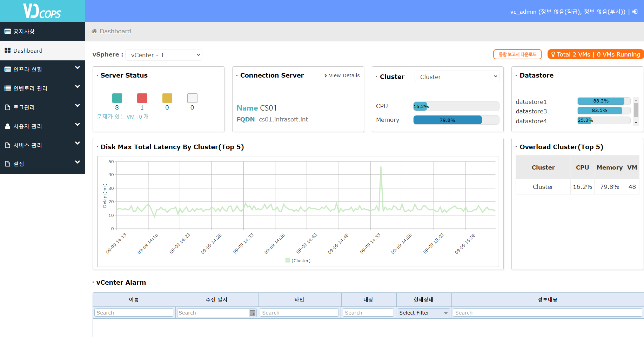Click the lightbulb icon in Total VMs badge
This screenshot has width=644, height=337.
[553, 54]
